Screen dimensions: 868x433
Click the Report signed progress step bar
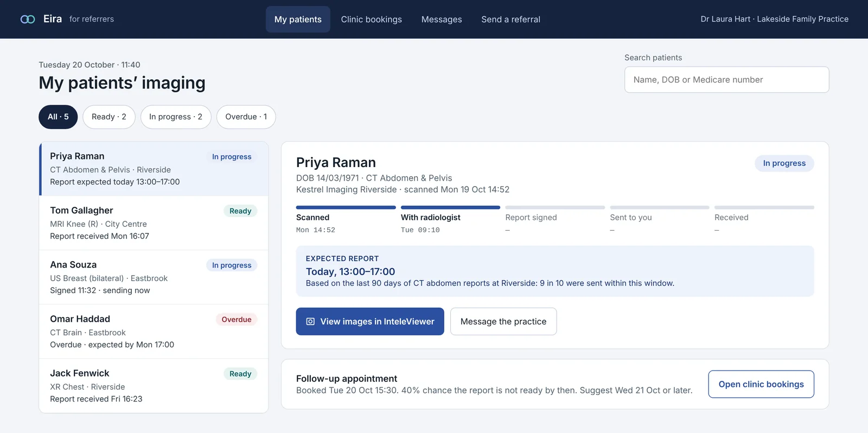click(x=555, y=207)
